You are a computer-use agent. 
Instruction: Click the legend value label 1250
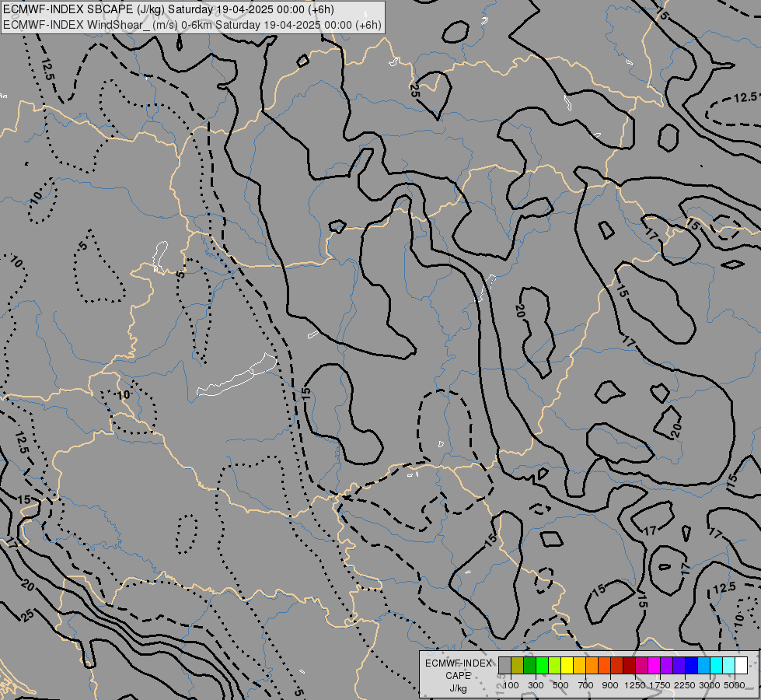[635, 685]
